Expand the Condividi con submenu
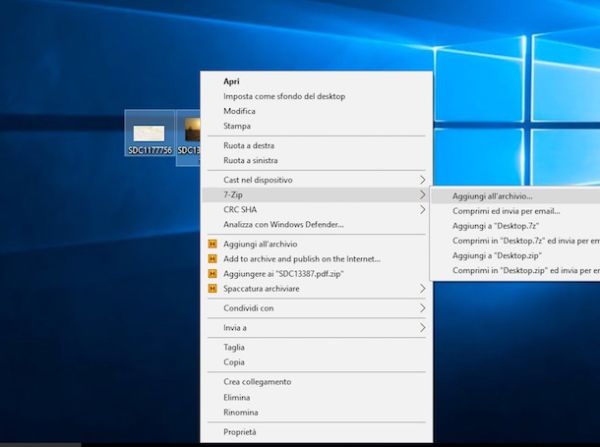 pyautogui.click(x=422, y=308)
